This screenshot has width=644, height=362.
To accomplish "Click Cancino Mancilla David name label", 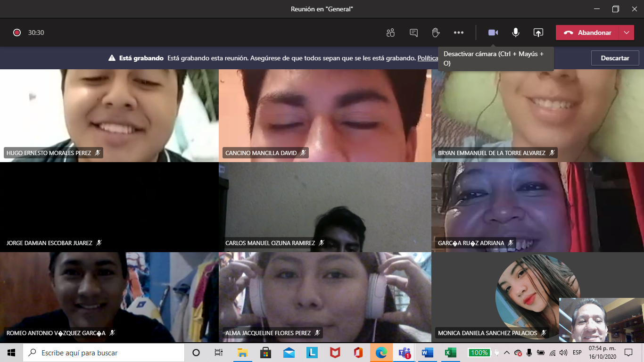I will [261, 153].
